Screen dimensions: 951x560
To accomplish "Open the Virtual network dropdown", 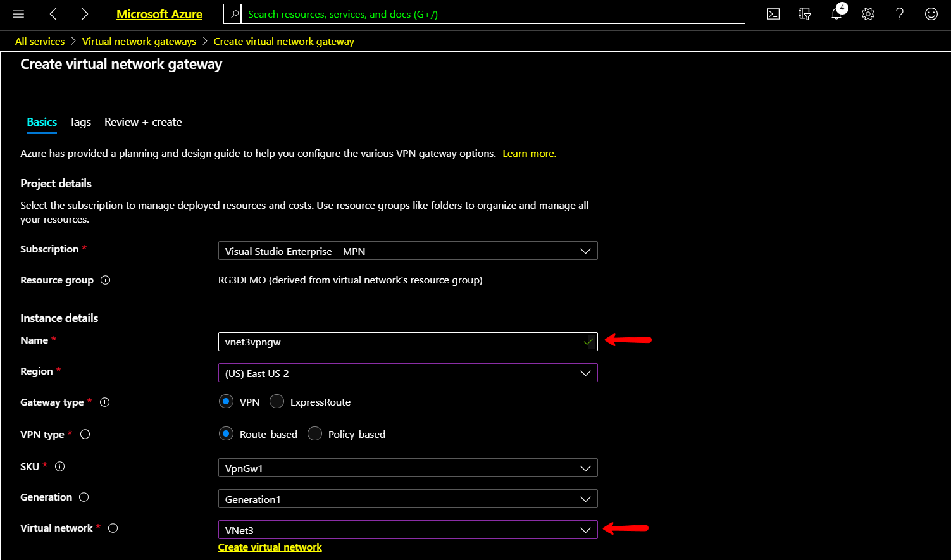I will tap(407, 530).
